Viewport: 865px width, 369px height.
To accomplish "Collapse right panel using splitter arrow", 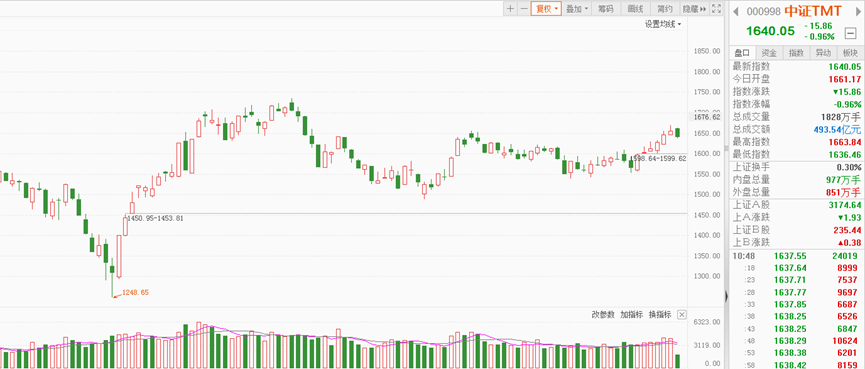I will 727,297.
